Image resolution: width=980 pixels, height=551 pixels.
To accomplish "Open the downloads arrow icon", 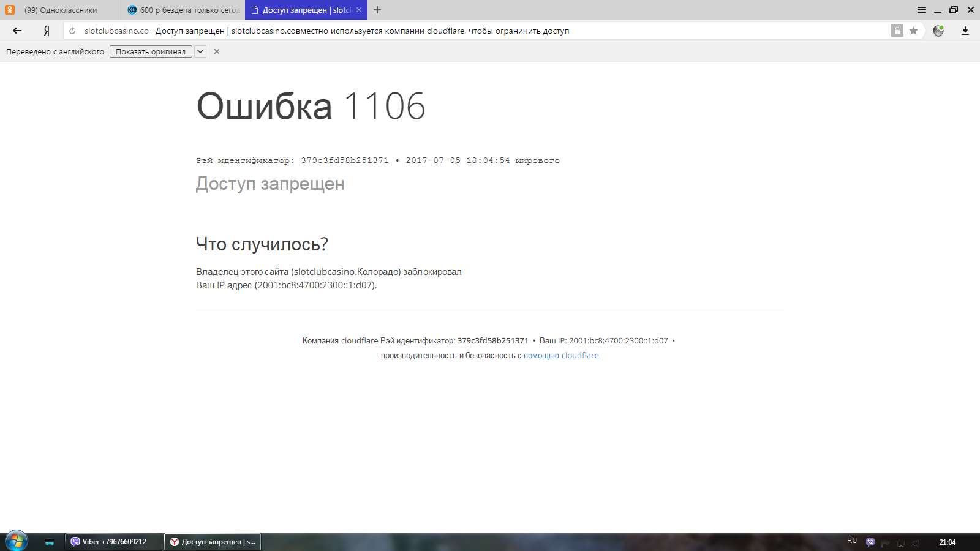I will tap(965, 31).
